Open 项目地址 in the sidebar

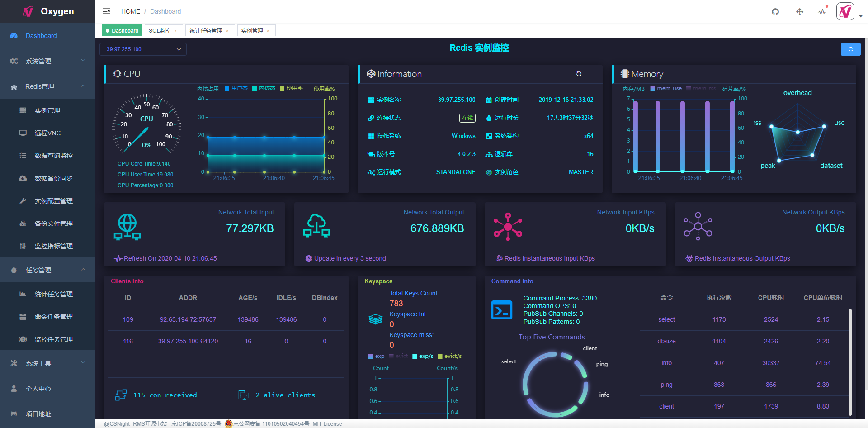[x=47, y=414]
